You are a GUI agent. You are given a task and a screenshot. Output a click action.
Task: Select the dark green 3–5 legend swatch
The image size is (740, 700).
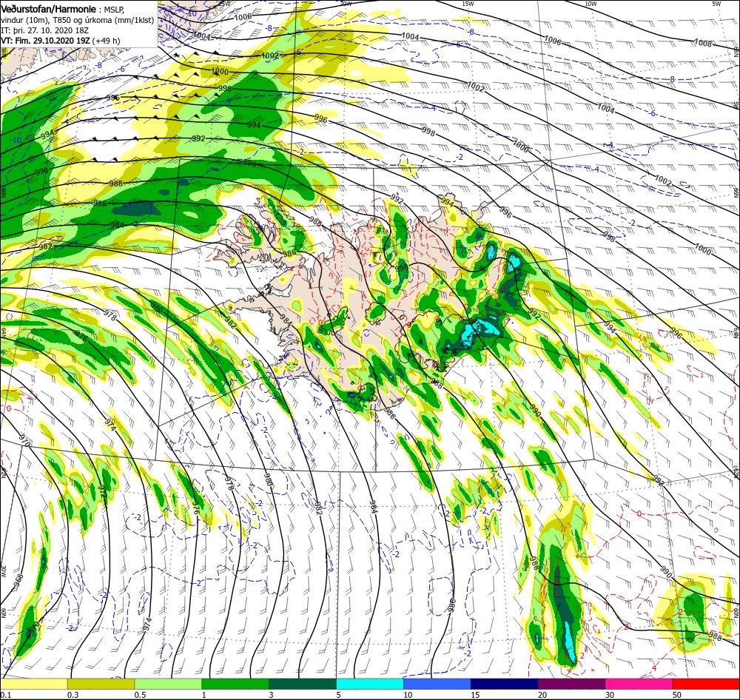coord(303,684)
